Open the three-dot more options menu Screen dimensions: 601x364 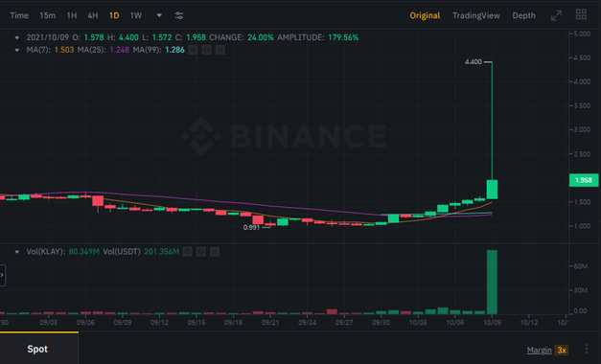click(x=586, y=349)
